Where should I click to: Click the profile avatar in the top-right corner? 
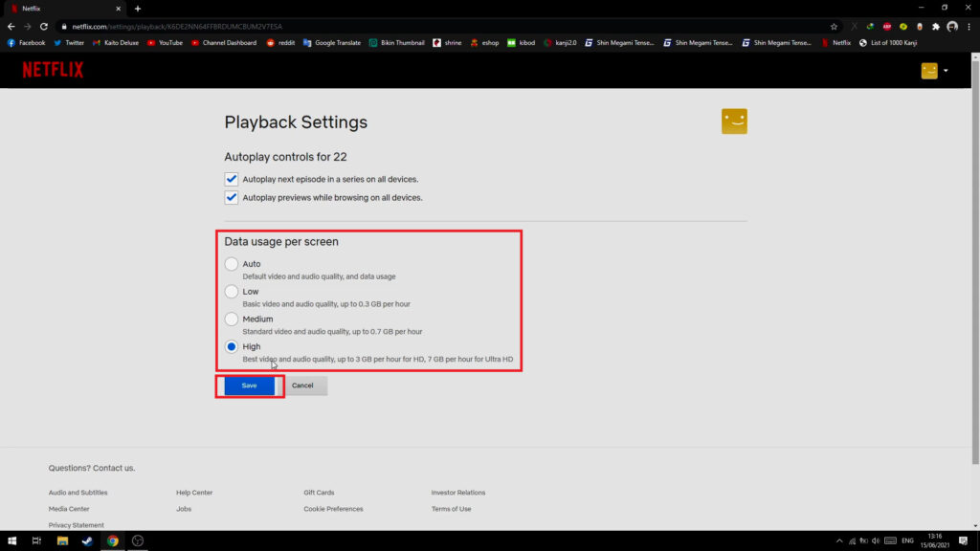925,70
